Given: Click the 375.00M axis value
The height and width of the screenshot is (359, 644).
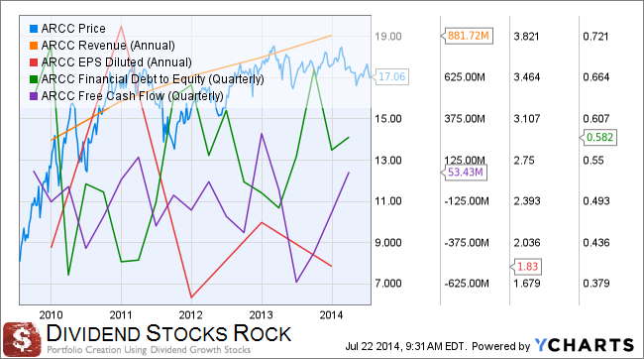Looking at the screenshot, I should [x=465, y=119].
